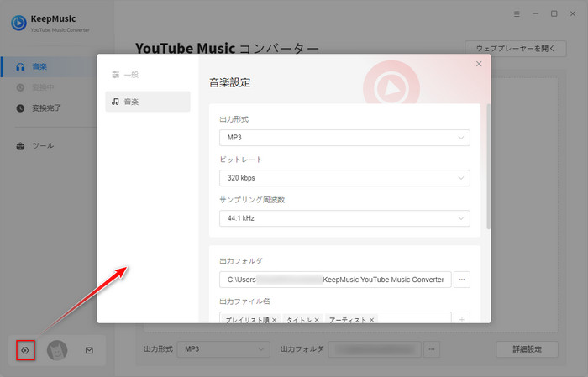The width and height of the screenshot is (588, 377).
Task: Close the 音楽設定 dialog
Action: pyautogui.click(x=479, y=64)
